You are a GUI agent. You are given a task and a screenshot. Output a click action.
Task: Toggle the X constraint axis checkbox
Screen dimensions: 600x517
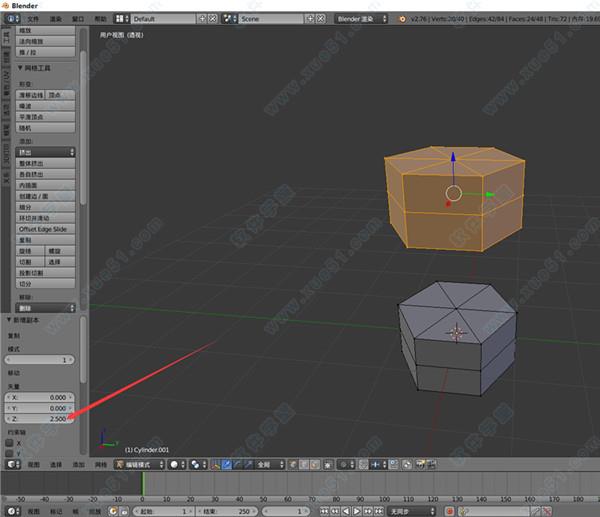[x=9, y=443]
